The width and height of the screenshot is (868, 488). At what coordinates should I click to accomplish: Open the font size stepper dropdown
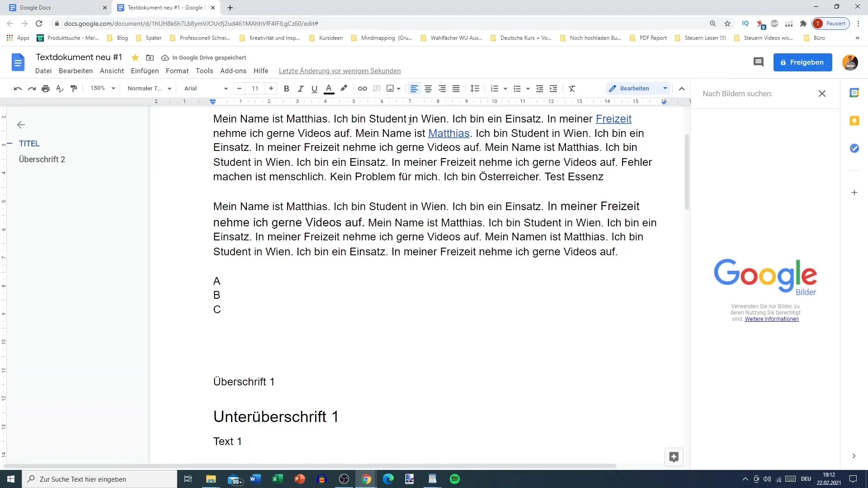click(255, 88)
